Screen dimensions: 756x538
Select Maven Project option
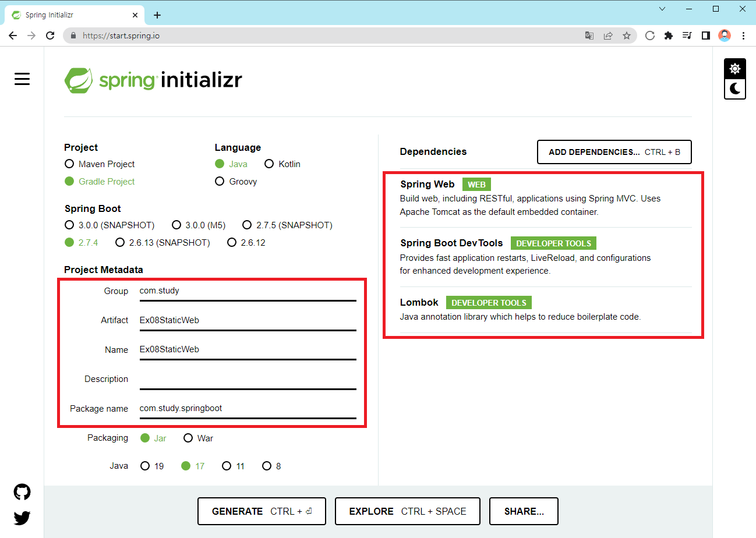click(x=100, y=164)
